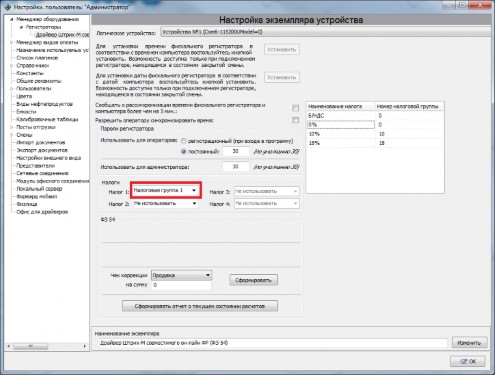Click the tree scrollbar left arrow
The width and height of the screenshot is (495, 375).
click(9, 346)
